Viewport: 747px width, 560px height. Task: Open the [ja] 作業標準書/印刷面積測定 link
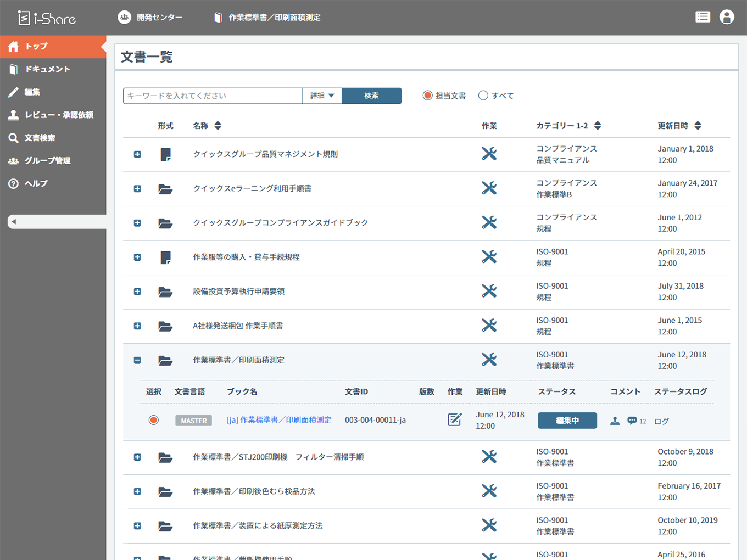pyautogui.click(x=279, y=420)
